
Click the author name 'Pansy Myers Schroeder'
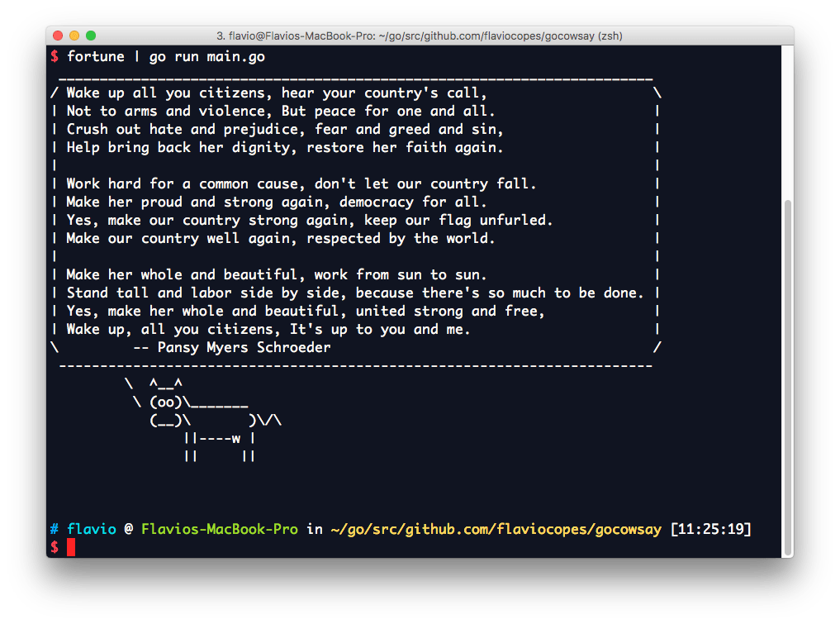coord(244,347)
